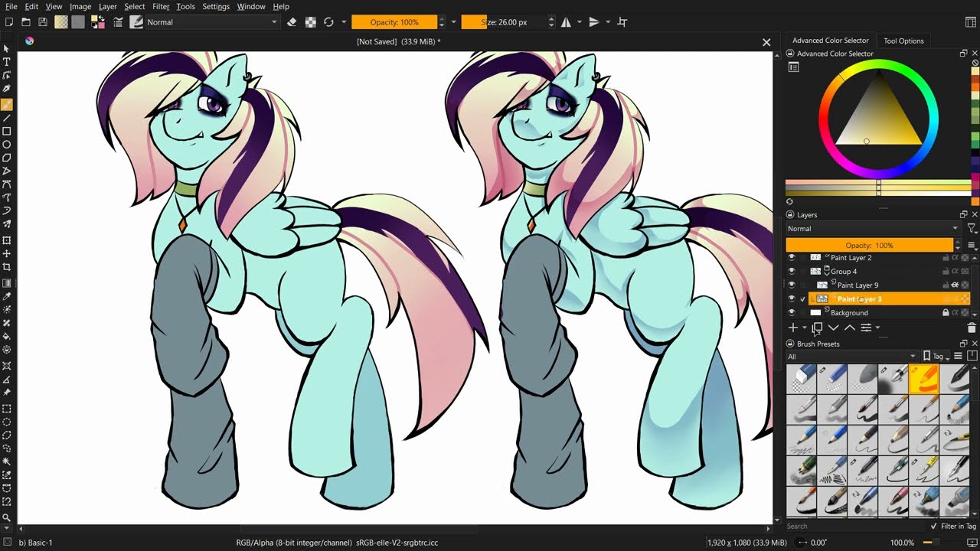Type in the brush presets Search field
The image size is (980, 551).
click(x=855, y=526)
